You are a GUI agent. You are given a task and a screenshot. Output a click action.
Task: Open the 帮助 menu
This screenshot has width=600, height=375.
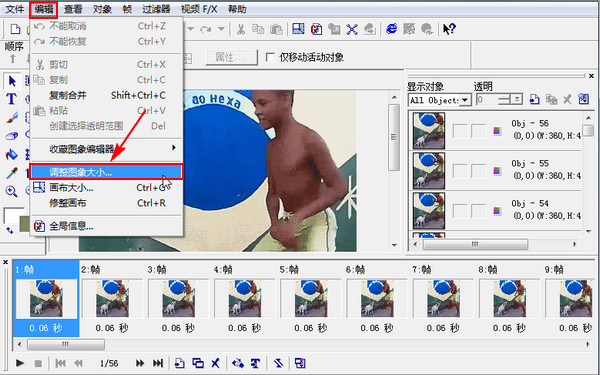click(x=237, y=9)
